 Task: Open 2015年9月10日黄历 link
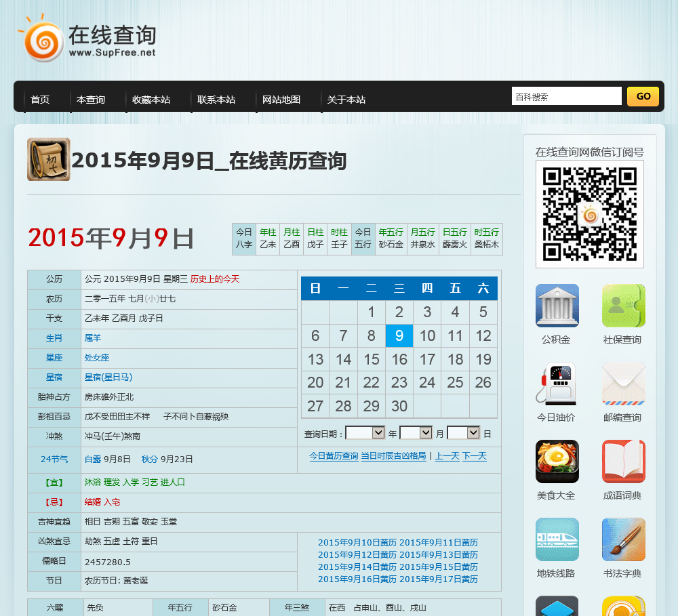coord(357,543)
